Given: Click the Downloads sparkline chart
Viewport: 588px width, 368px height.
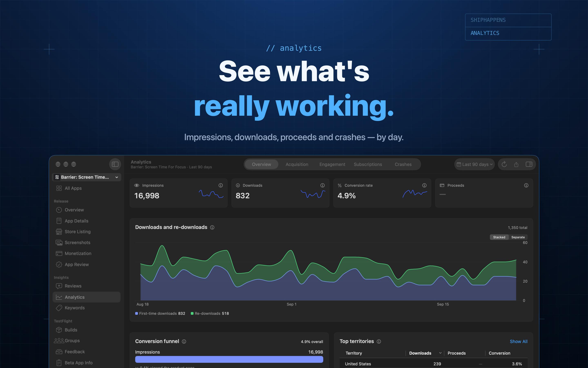Looking at the screenshot, I should click(313, 194).
